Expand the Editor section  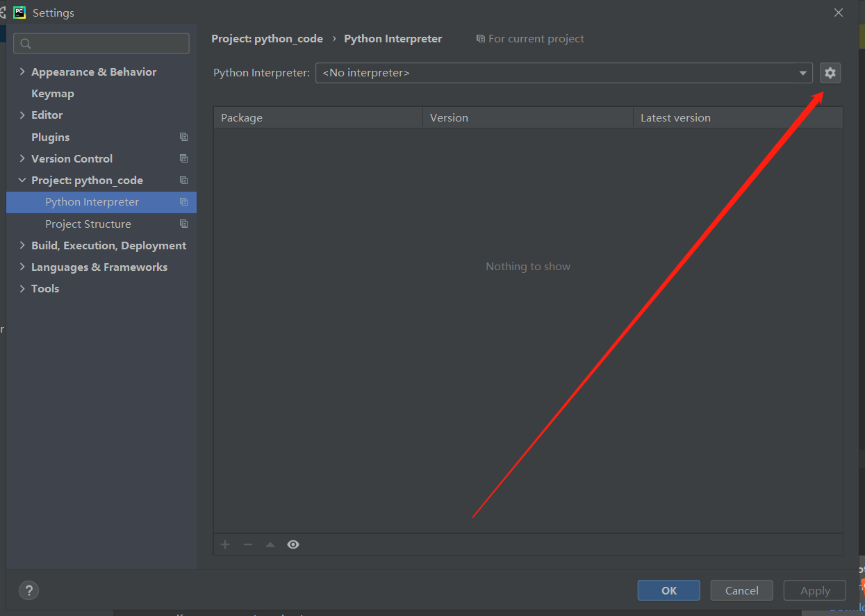coord(22,115)
